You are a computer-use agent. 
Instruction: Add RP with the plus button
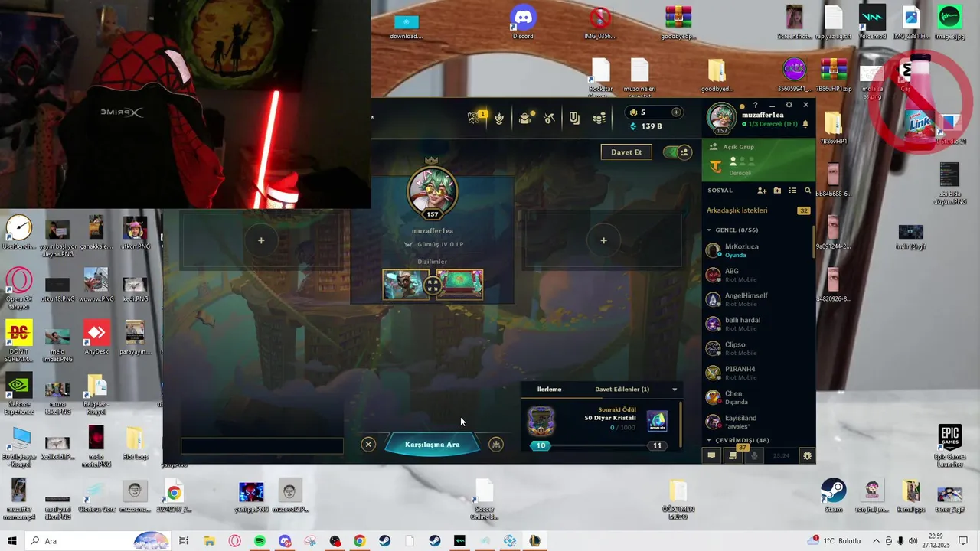click(x=676, y=112)
